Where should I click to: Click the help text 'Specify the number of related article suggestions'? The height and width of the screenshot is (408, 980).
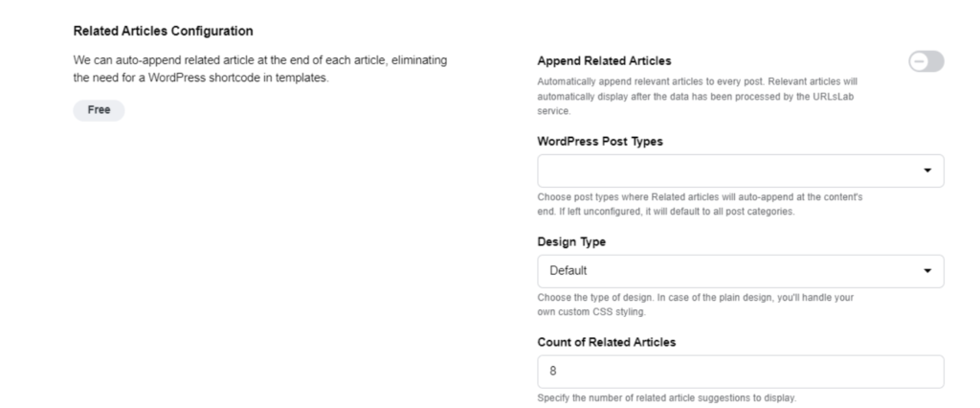[x=667, y=397]
